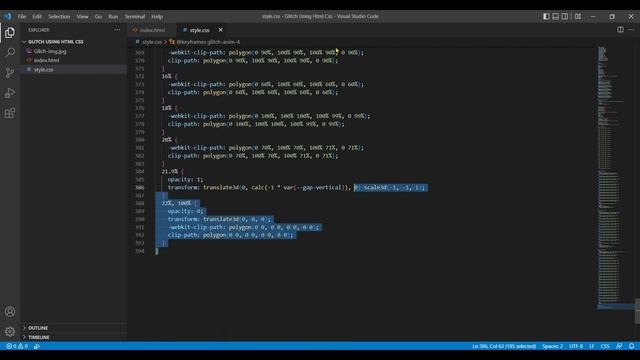Open the Run and Debug view
The height and width of the screenshot is (360, 640).
[10, 93]
